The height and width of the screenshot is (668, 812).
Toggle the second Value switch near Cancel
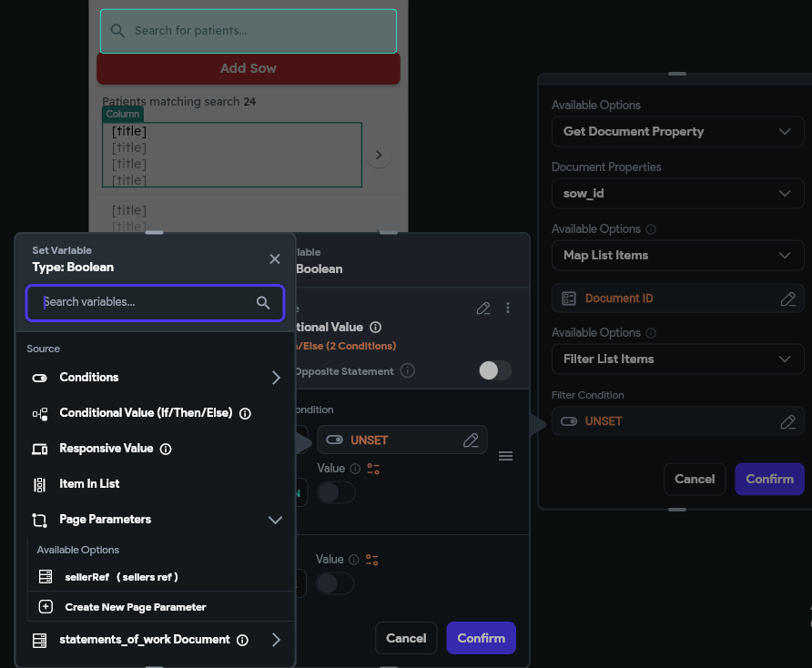pos(334,582)
